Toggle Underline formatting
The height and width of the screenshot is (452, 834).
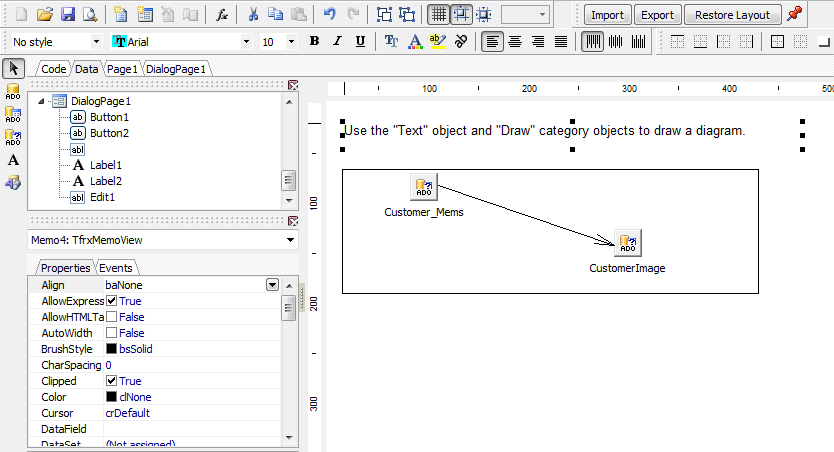[360, 41]
